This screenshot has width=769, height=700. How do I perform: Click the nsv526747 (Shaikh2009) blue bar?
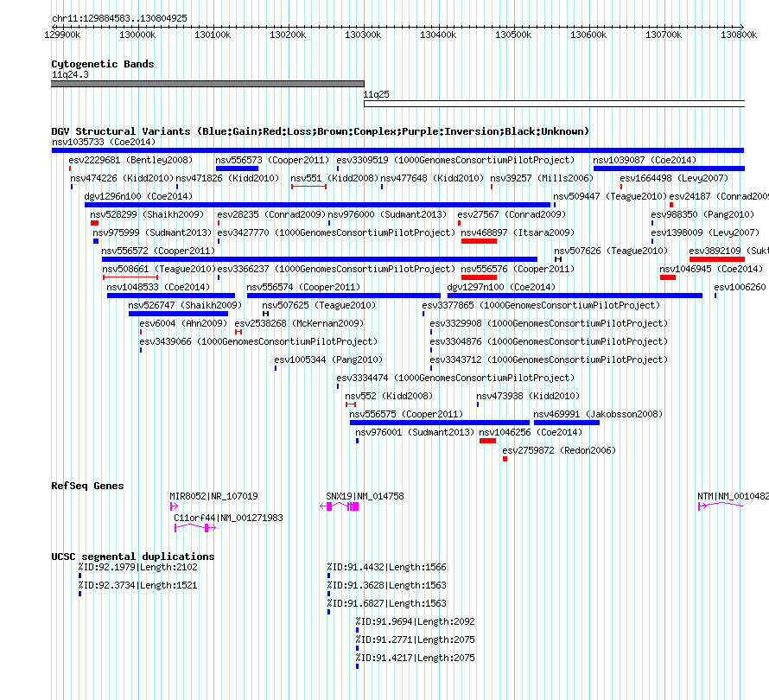(179, 314)
